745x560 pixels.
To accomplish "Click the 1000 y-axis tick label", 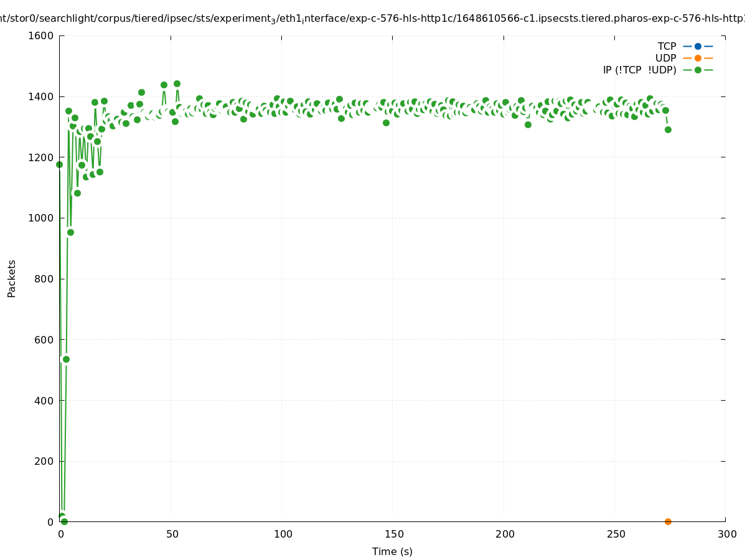I will tap(41, 218).
